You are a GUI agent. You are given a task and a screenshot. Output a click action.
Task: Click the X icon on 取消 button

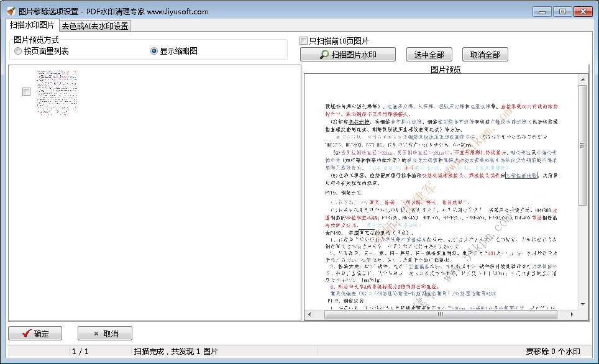(x=94, y=333)
